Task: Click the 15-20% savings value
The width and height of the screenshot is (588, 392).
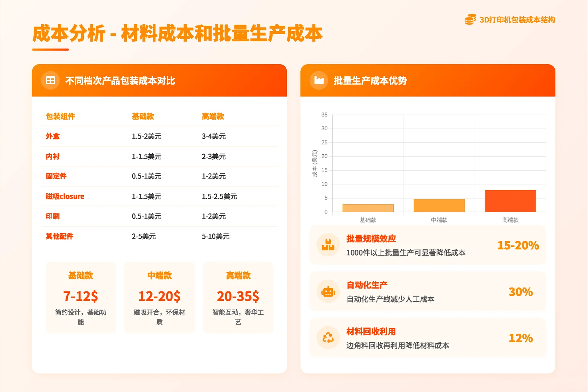Action: click(x=518, y=245)
